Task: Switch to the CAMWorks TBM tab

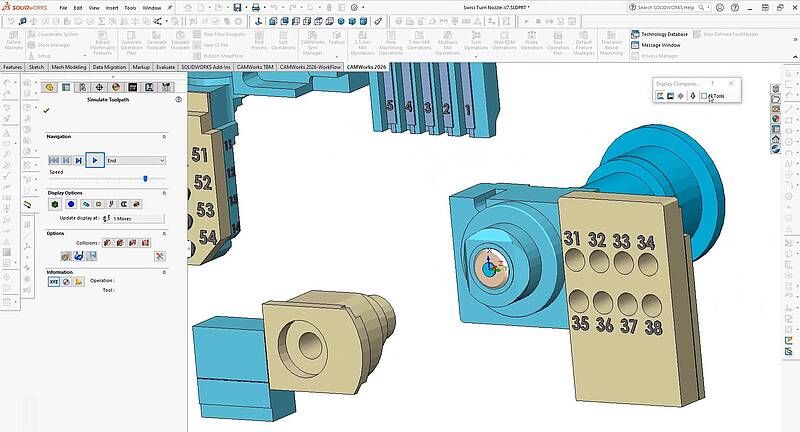Action: pyautogui.click(x=254, y=67)
